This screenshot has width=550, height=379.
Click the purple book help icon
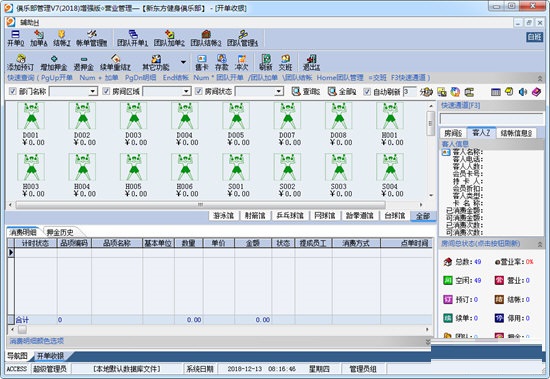[536, 92]
